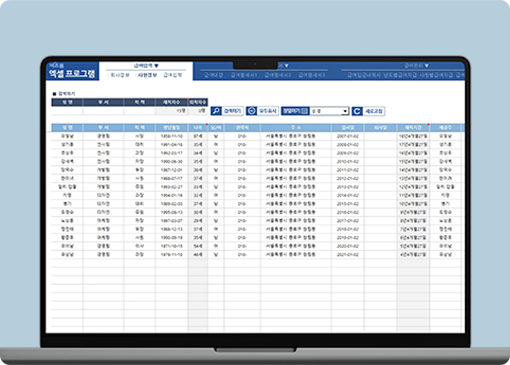
Task: Click the small icon on the sort button
Action: point(304,111)
